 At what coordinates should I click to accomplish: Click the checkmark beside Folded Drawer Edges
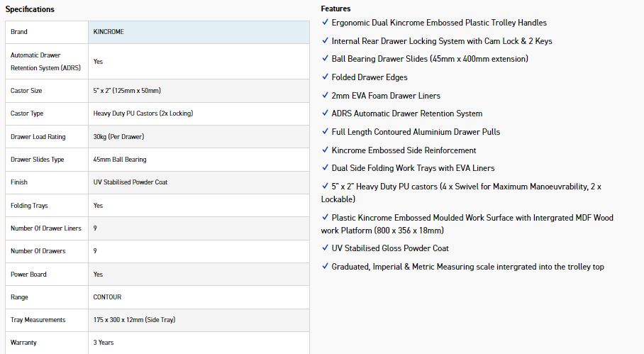[x=325, y=77]
